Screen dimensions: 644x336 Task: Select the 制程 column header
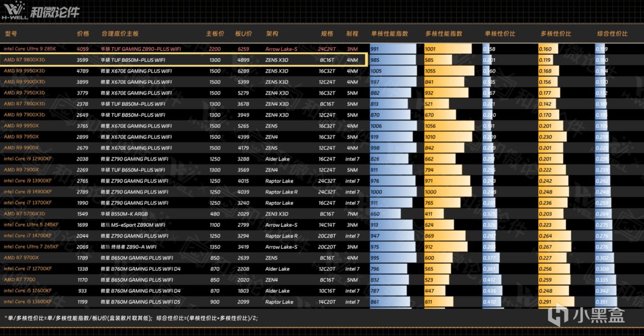[x=352, y=34]
